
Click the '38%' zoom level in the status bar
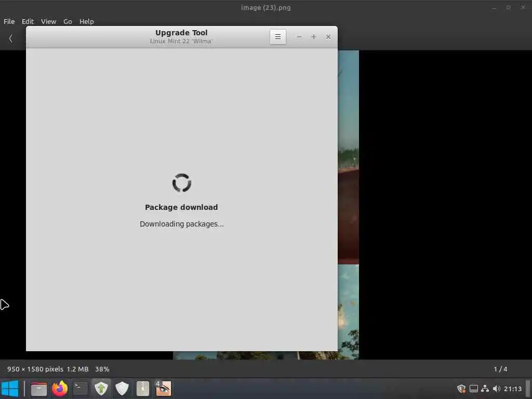point(102,369)
